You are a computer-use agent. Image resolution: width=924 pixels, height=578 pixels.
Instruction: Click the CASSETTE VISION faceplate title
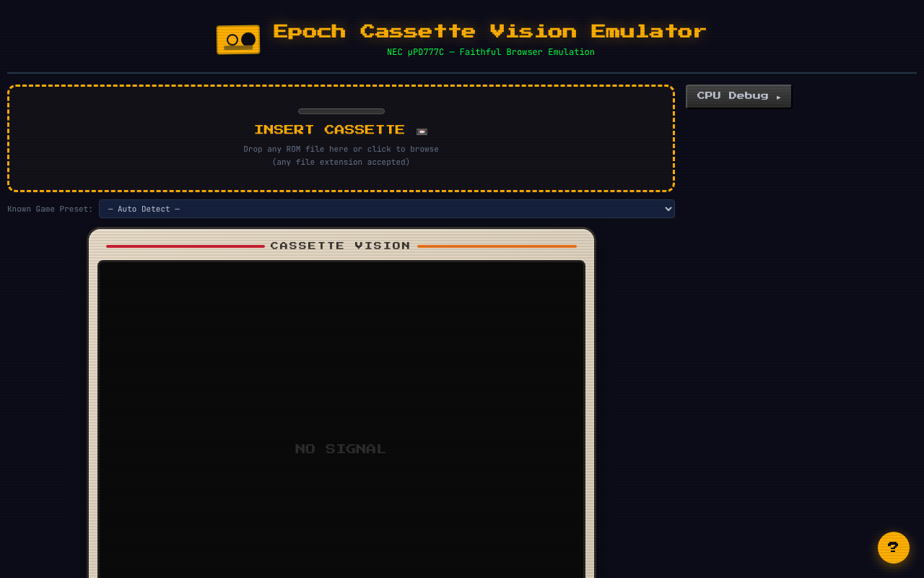(x=340, y=246)
